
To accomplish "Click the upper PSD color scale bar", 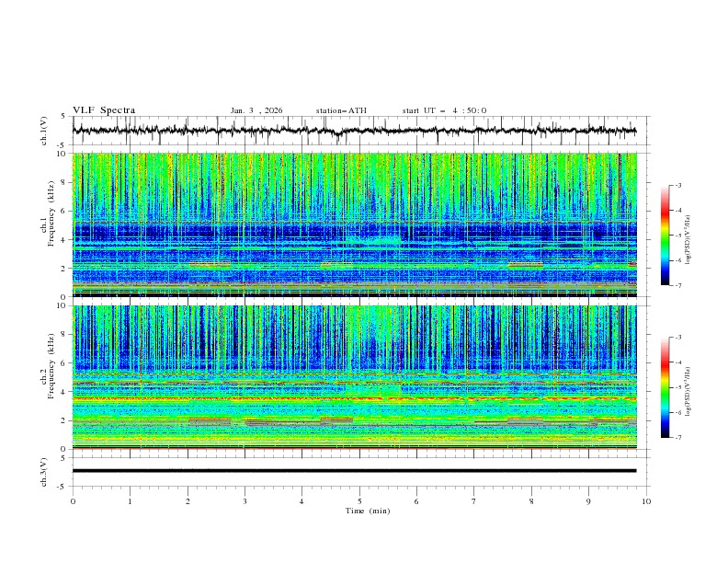I will click(x=665, y=235).
